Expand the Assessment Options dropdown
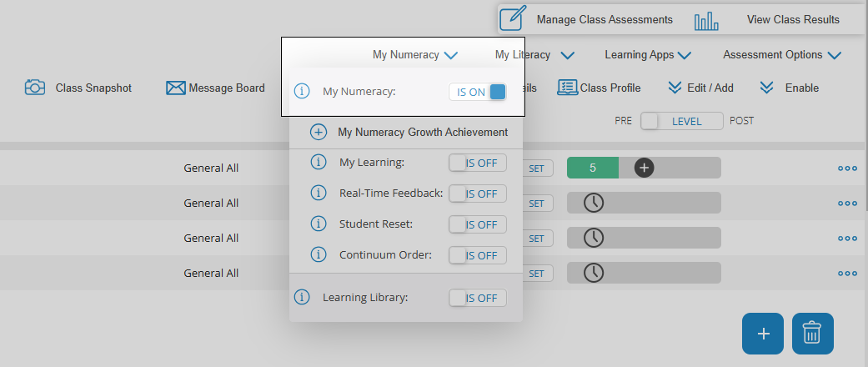The image size is (868, 367). coord(782,55)
